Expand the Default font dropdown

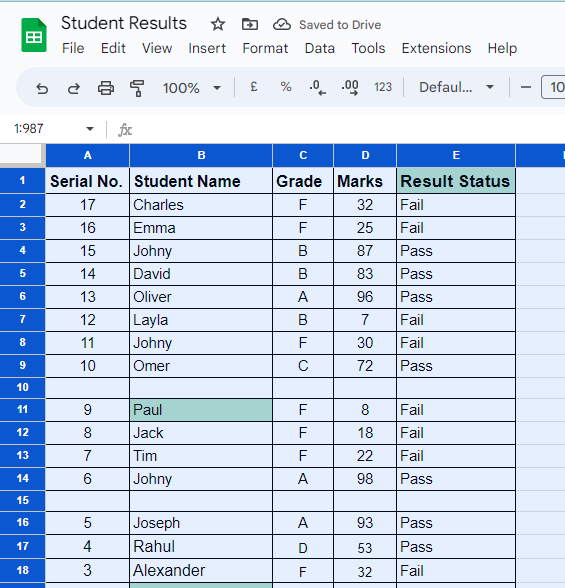pyautogui.click(x=456, y=87)
